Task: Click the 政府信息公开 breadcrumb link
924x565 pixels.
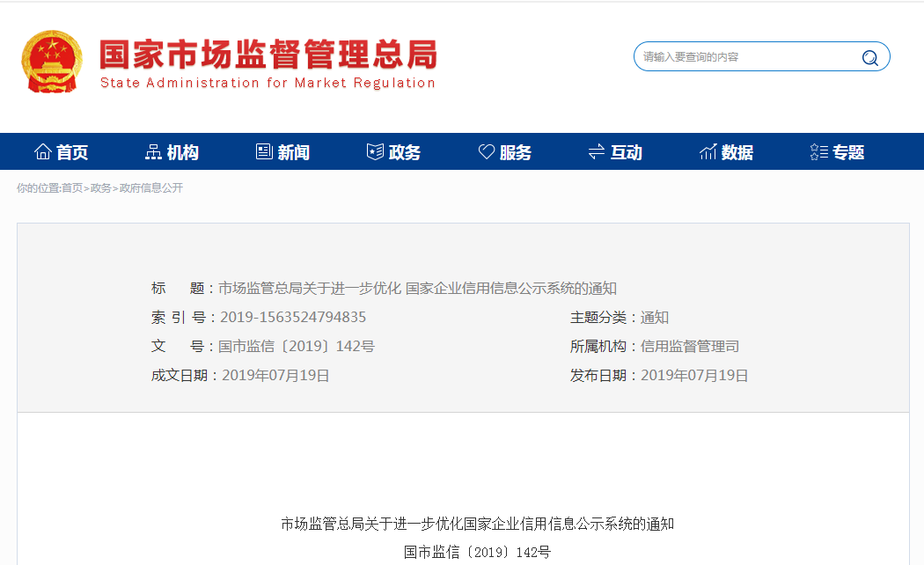Action: [150, 188]
